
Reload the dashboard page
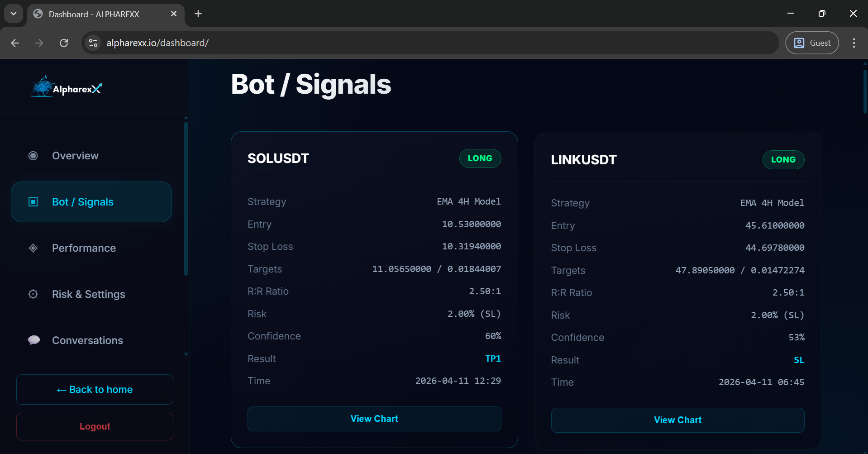click(64, 43)
